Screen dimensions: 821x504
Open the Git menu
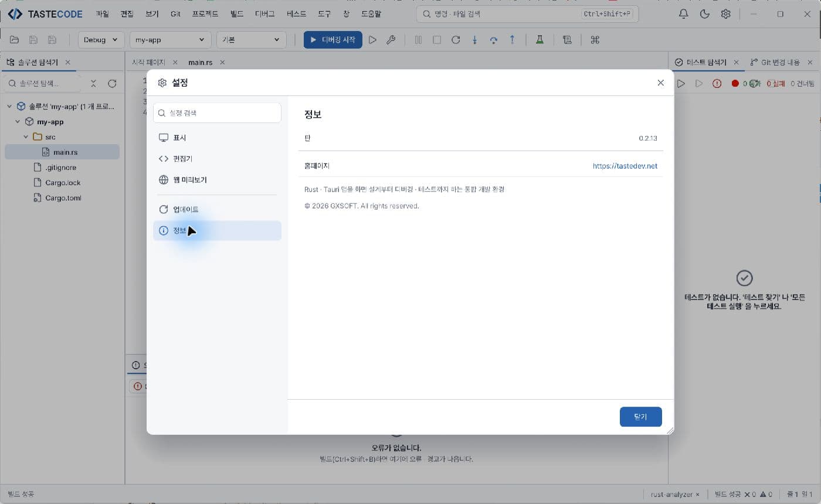coord(175,13)
